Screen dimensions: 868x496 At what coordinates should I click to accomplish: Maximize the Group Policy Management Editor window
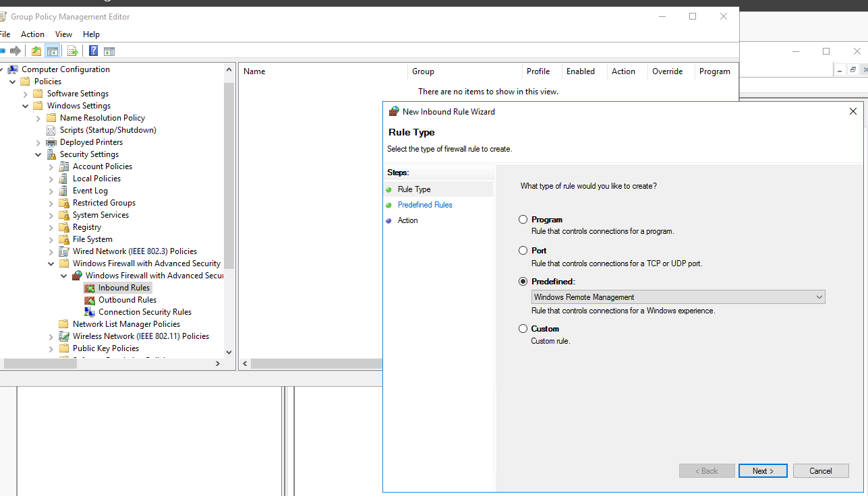(x=693, y=16)
